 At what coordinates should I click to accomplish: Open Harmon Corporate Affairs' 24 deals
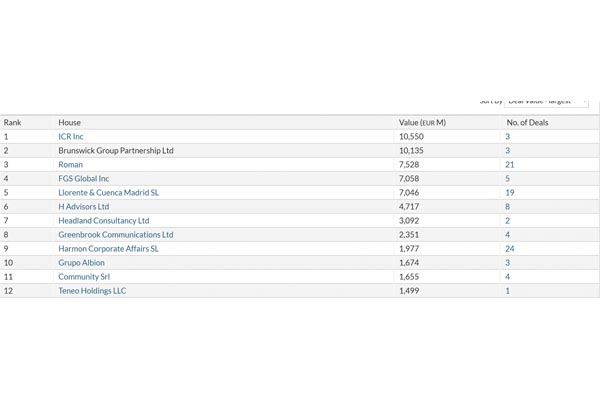[x=509, y=249]
